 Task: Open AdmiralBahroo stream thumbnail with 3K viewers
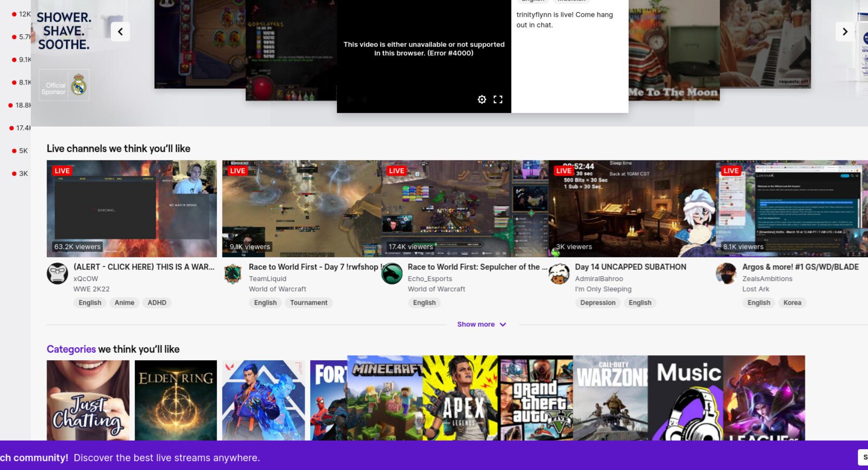pyautogui.click(x=632, y=208)
